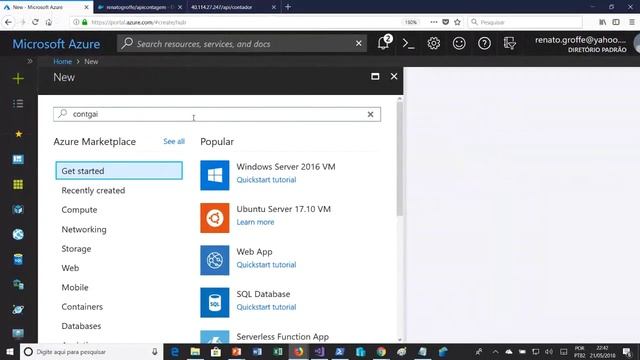Reload the page in Firefox
The width and height of the screenshot is (640, 360).
35,22
